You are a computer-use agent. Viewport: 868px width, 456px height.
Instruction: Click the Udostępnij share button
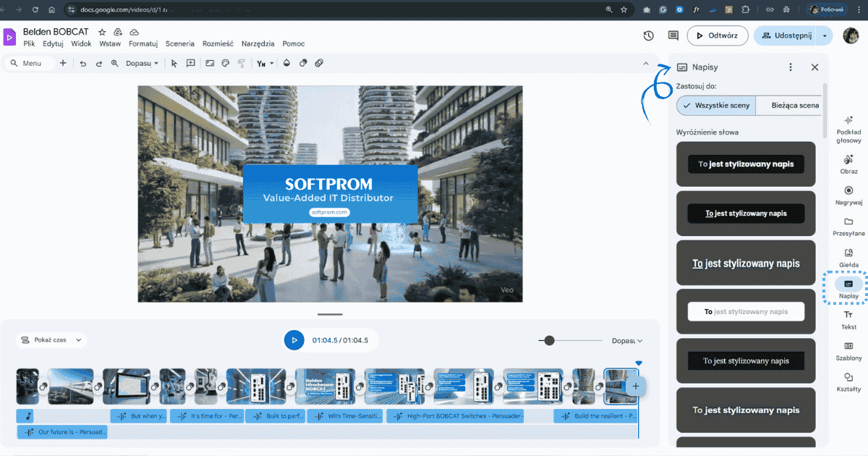point(786,35)
